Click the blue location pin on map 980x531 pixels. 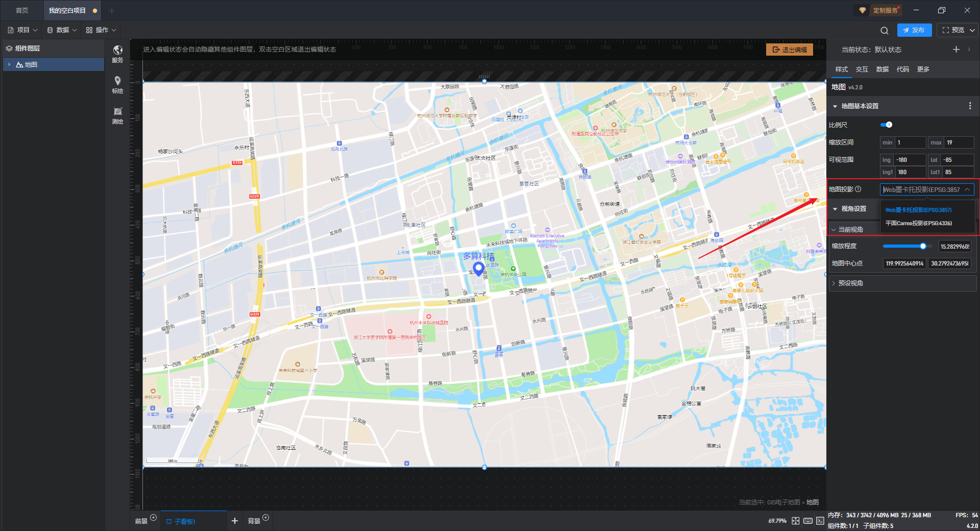478,269
